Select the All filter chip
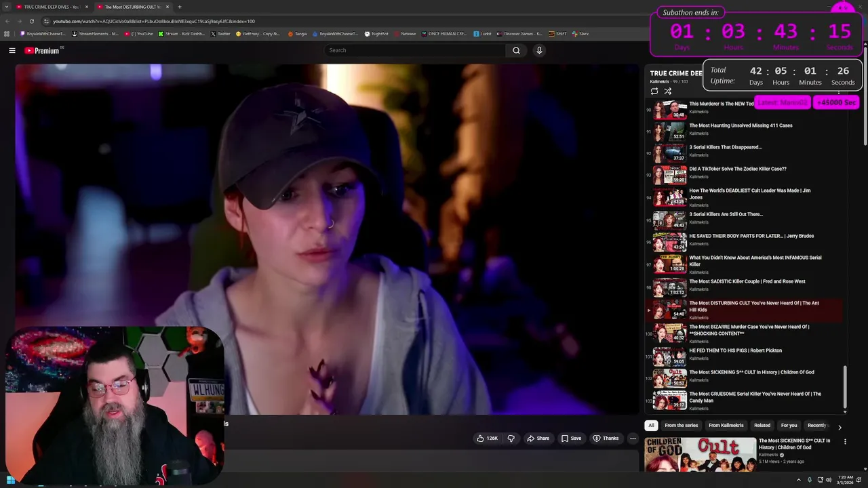This screenshot has height=488, width=868. (651, 426)
